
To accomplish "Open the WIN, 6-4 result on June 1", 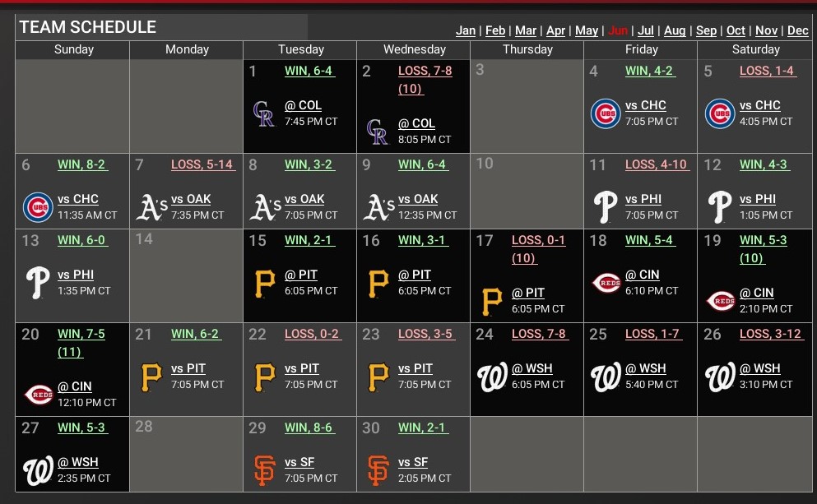I will pos(309,71).
